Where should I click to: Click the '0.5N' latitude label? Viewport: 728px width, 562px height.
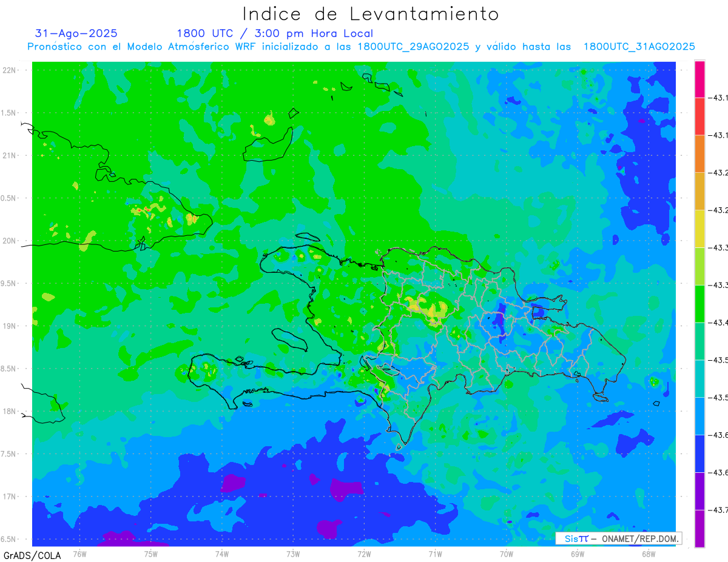(9, 198)
